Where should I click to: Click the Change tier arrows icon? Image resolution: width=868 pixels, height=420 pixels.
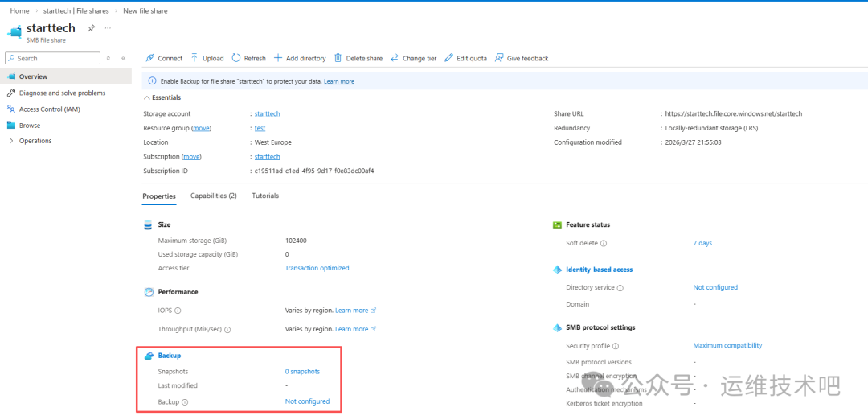click(x=395, y=58)
